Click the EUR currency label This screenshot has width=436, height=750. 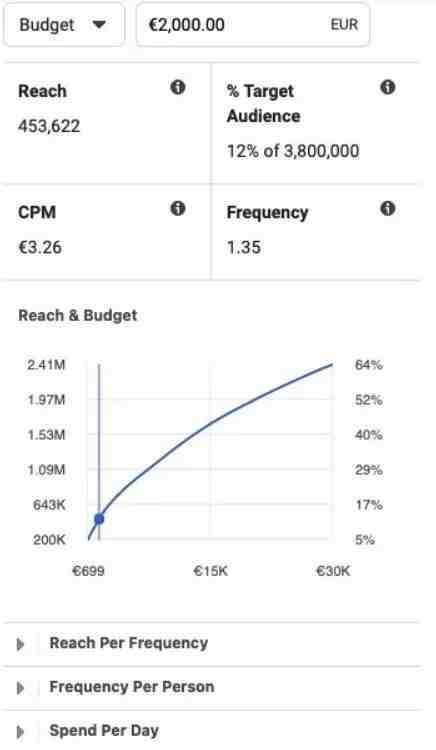pyautogui.click(x=344, y=24)
